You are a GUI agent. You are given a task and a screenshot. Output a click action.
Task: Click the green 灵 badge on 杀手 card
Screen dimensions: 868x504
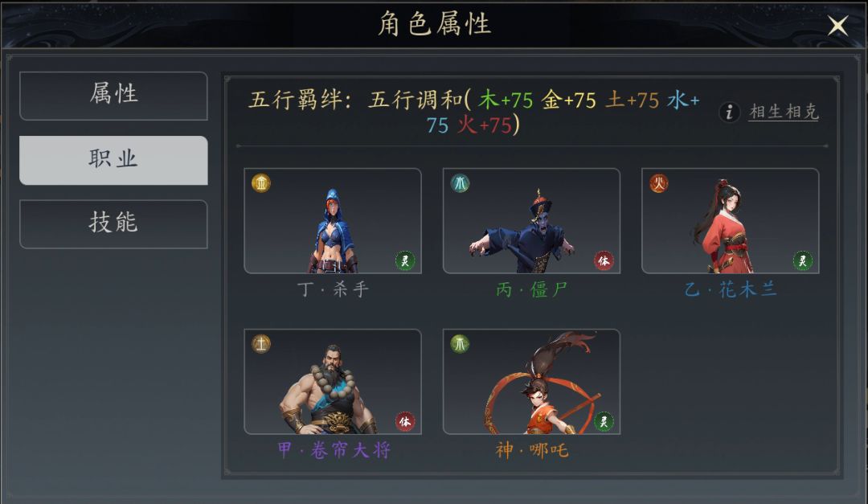coord(405,260)
